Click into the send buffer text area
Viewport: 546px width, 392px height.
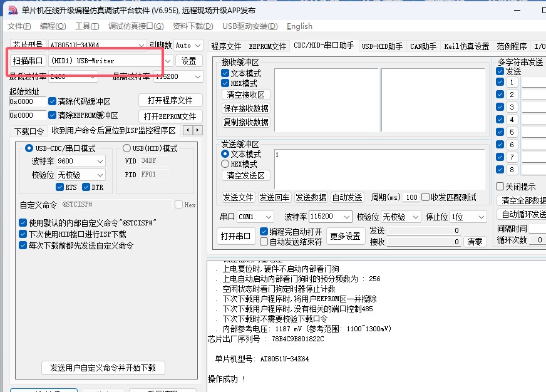[379, 170]
